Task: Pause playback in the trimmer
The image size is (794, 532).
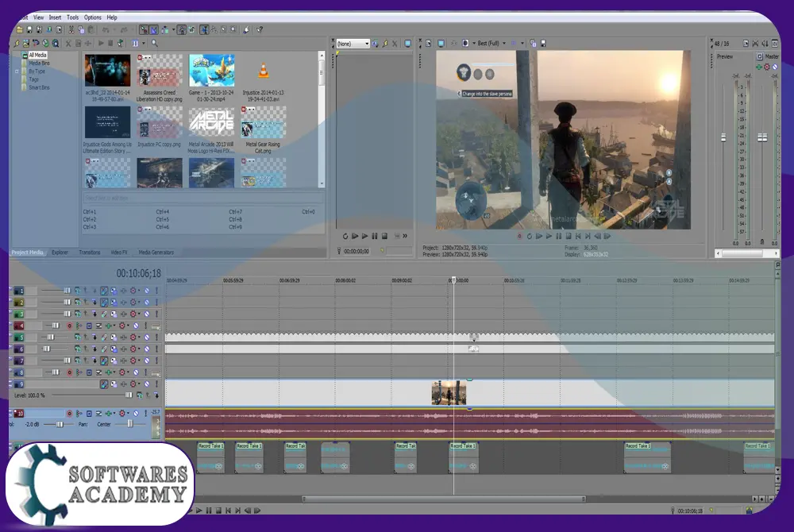Action: pyautogui.click(x=375, y=236)
